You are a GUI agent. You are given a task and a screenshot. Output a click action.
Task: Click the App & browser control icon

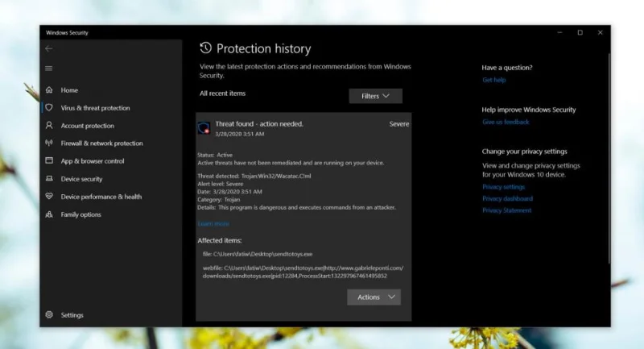pos(49,160)
